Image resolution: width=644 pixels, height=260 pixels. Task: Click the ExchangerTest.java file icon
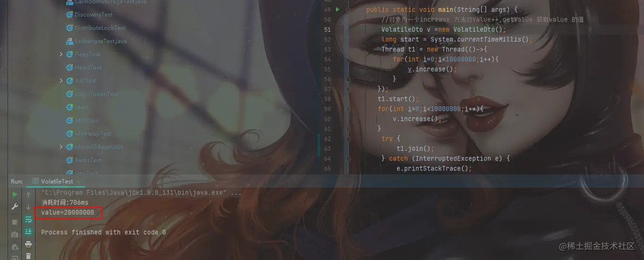click(70, 41)
